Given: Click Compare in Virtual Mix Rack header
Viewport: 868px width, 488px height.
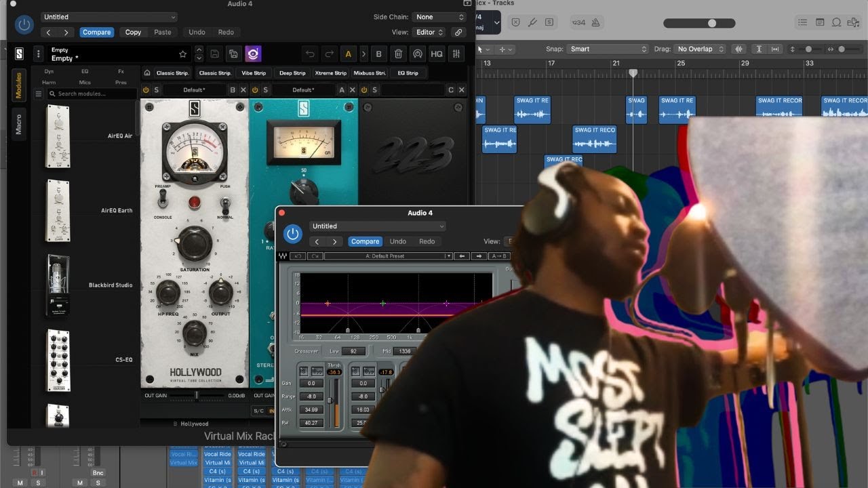Looking at the screenshot, I should pos(96,32).
